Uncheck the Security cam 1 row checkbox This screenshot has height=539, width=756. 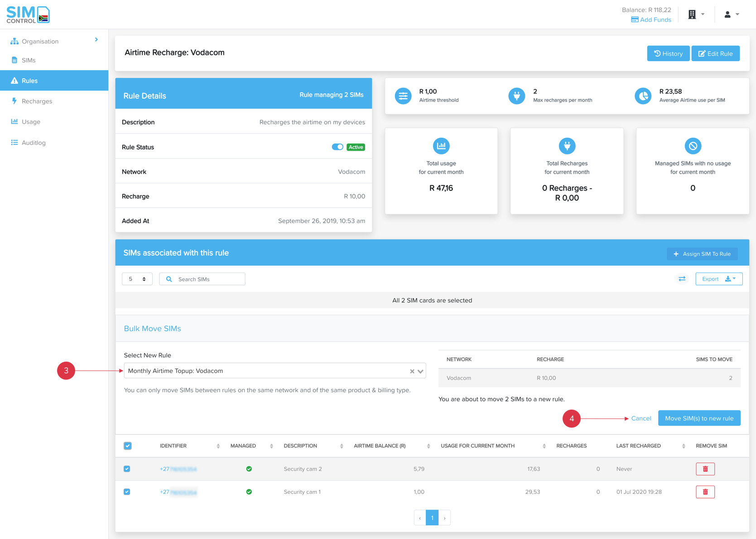[127, 491]
